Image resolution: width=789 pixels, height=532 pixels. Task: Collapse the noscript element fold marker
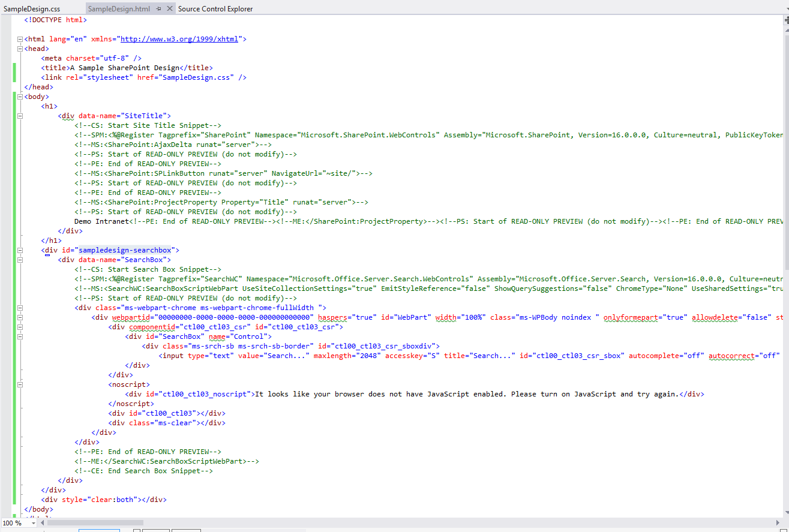pyautogui.click(x=20, y=384)
